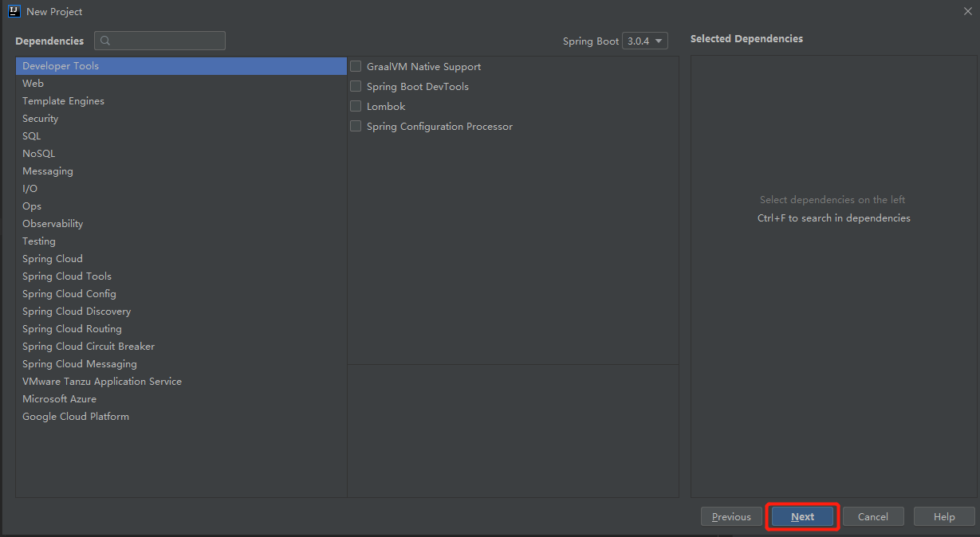Viewport: 980px width, 537px height.
Task: Select the Security category
Action: 41,119
